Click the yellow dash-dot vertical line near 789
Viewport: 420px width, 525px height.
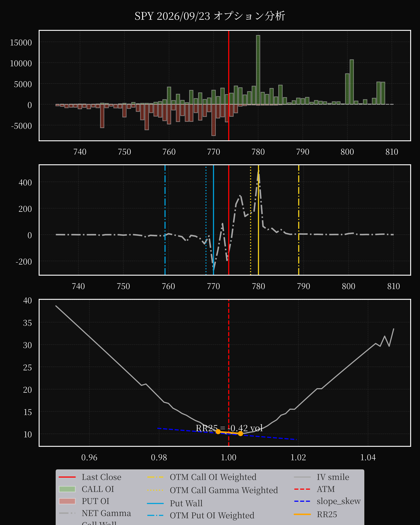point(299,220)
